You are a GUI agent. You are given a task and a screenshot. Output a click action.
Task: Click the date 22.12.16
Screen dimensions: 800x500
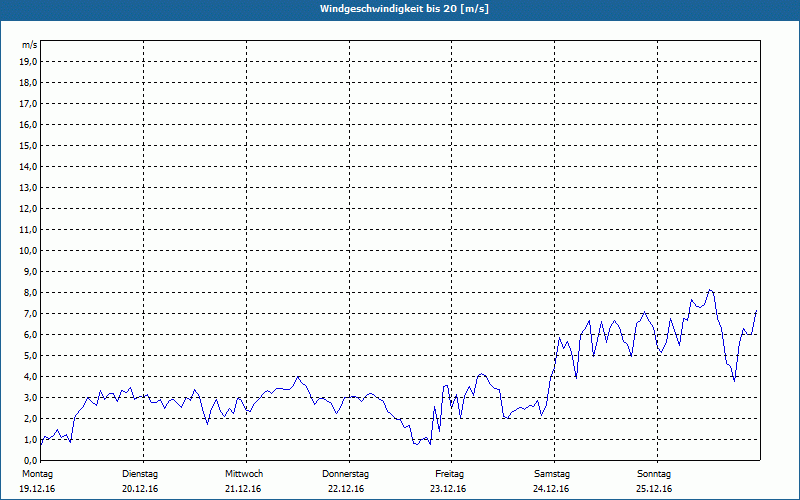(346, 489)
